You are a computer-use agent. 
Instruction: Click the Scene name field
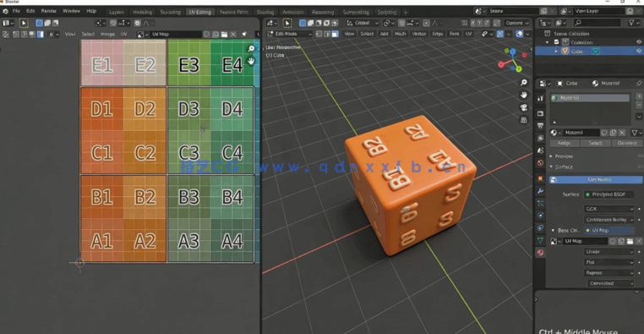513,11
